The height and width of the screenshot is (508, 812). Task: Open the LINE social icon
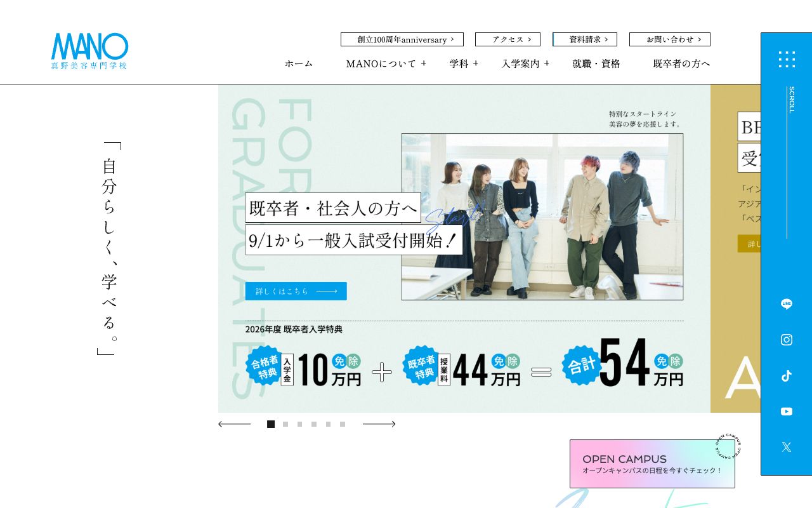pos(787,304)
